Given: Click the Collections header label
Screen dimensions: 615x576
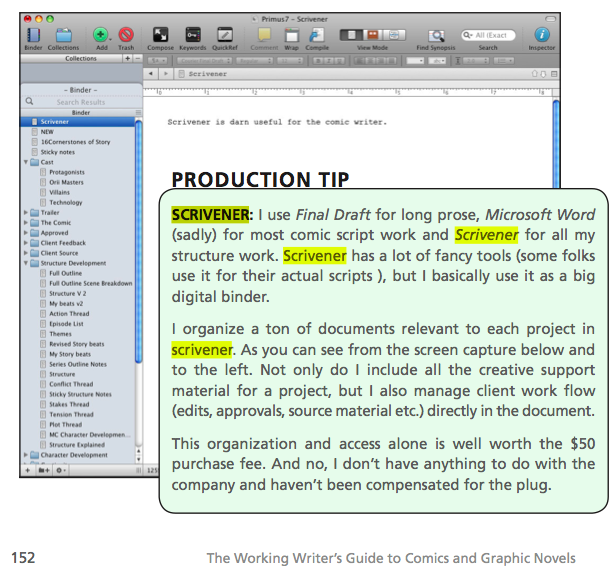Looking at the screenshot, I should (x=81, y=58).
